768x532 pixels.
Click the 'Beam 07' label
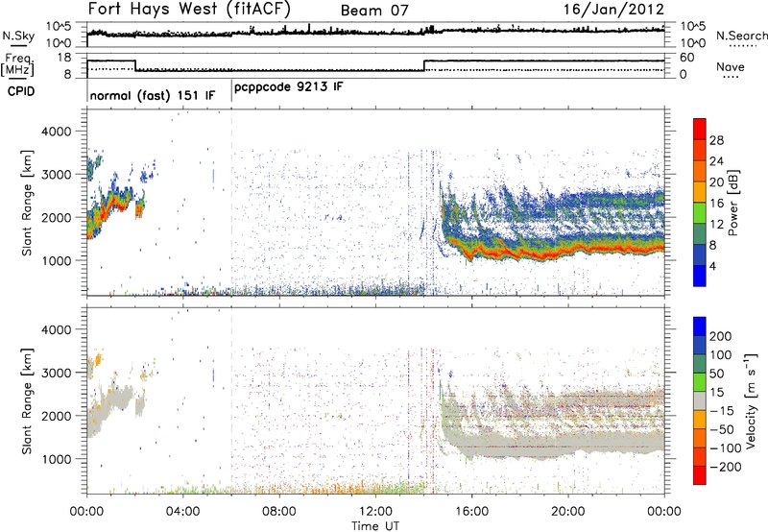pyautogui.click(x=374, y=11)
